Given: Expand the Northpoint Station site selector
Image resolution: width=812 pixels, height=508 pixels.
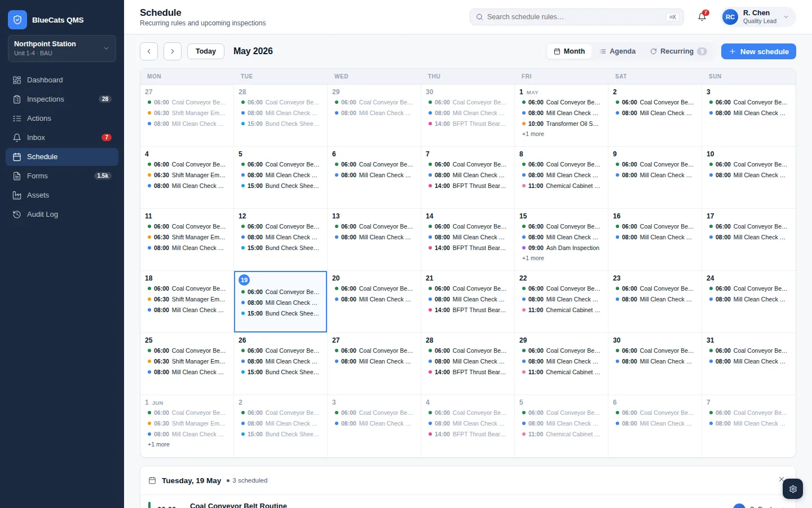Looking at the screenshot, I should tap(62, 49).
